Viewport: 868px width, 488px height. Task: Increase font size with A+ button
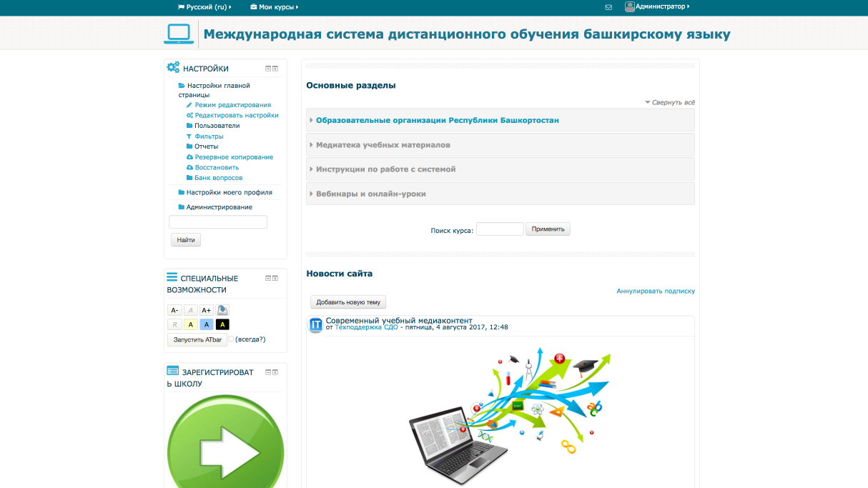click(x=206, y=310)
